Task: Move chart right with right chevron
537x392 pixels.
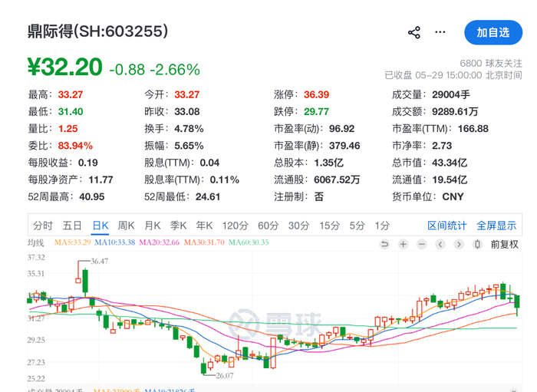Action: pos(459,245)
